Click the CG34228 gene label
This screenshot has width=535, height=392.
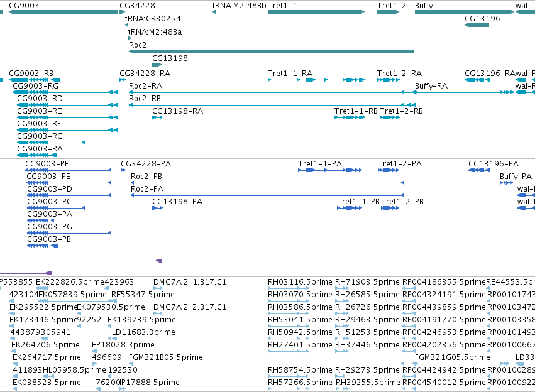coord(137,6)
